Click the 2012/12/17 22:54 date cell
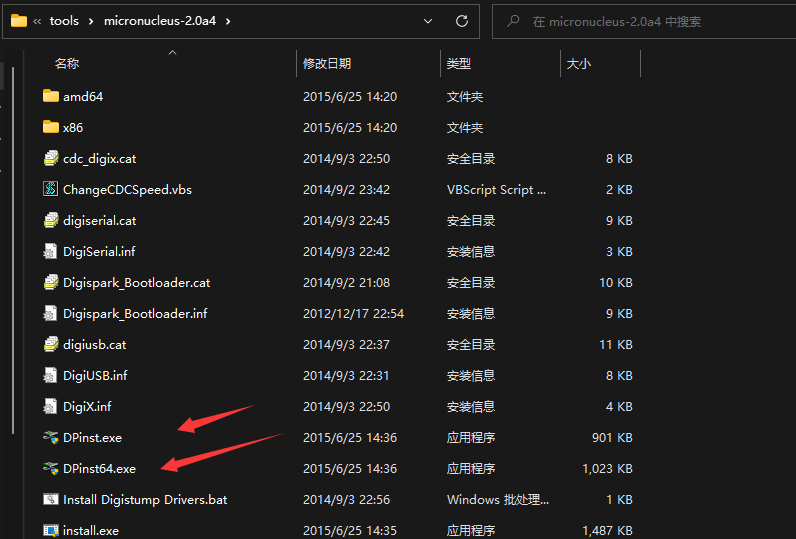The width and height of the screenshot is (796, 539). pyautogui.click(x=353, y=314)
